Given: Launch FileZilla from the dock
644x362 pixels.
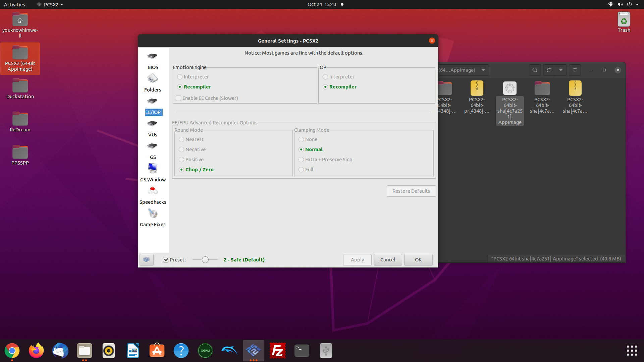Looking at the screenshot, I should [277, 351].
